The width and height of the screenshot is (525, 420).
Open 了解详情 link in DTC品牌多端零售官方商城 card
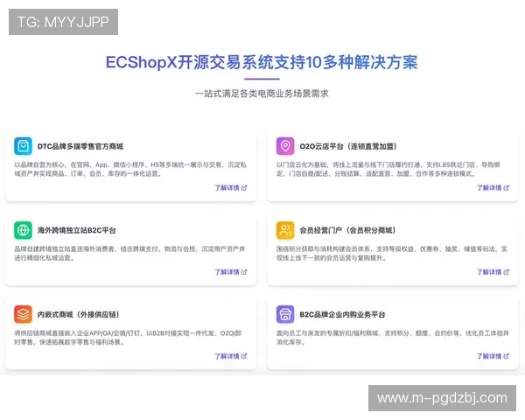click(x=231, y=188)
